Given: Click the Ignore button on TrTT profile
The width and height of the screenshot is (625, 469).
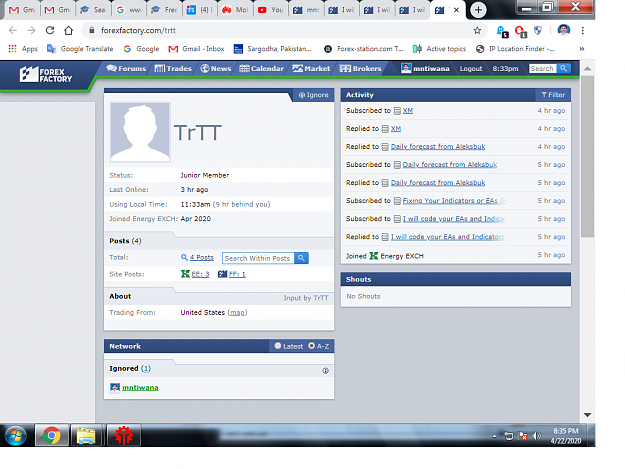Looking at the screenshot, I should (314, 95).
